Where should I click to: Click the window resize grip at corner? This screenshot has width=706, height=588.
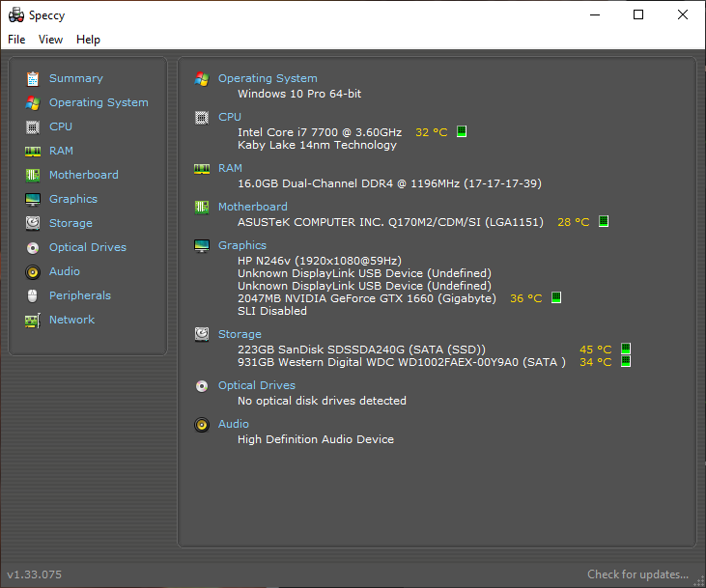coord(699,581)
